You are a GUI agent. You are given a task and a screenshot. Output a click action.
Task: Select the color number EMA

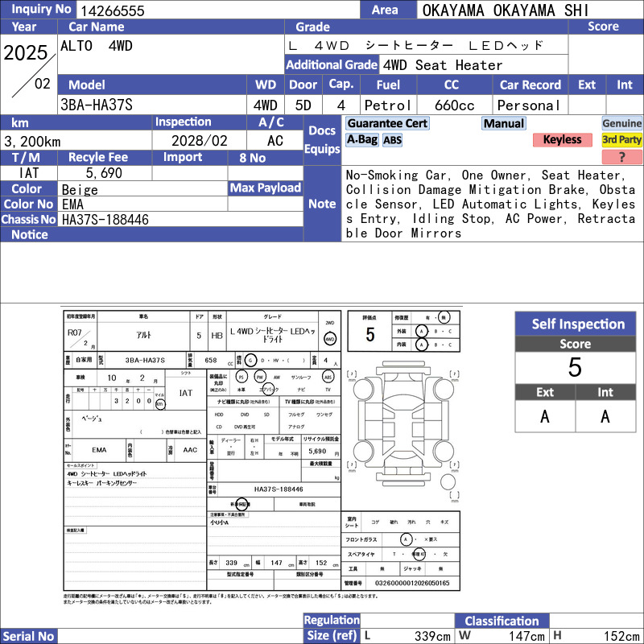(x=72, y=204)
